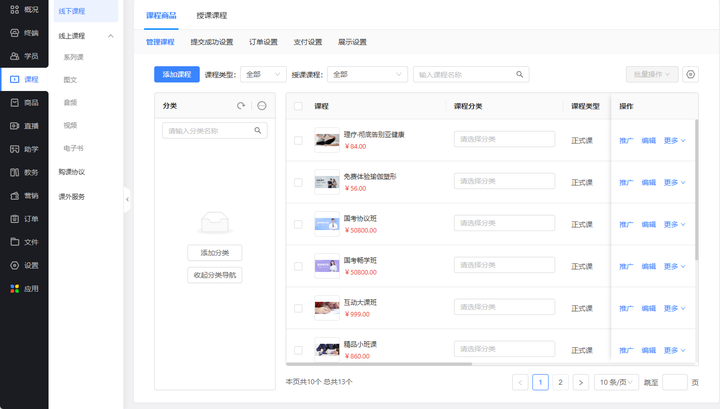The image size is (720, 409).
Task: Open the 批量操作 dropdown
Action: [x=652, y=75]
